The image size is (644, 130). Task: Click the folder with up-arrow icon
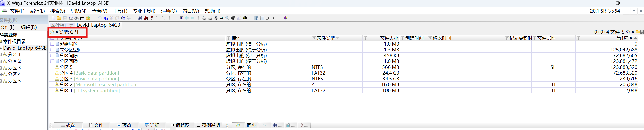point(88,18)
